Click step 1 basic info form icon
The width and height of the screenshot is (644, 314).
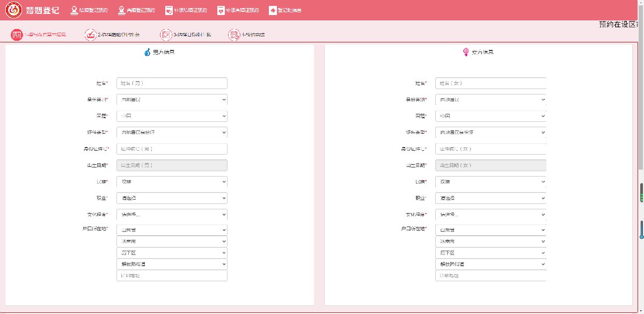pyautogui.click(x=17, y=34)
